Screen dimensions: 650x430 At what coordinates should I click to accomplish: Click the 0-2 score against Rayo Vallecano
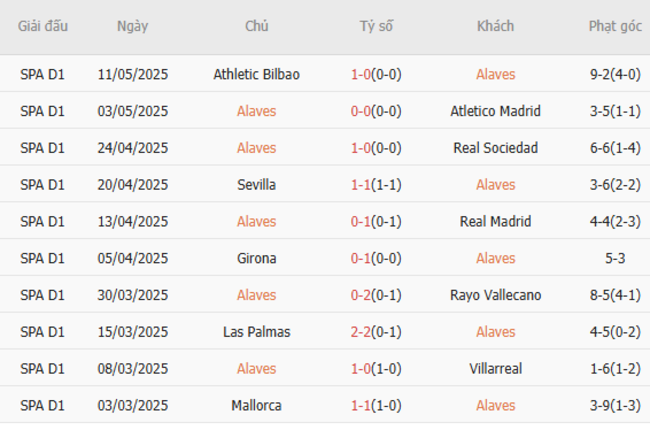[363, 295]
